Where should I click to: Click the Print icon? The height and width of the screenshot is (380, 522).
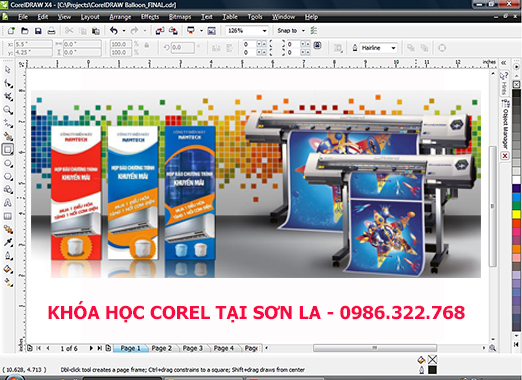pos(51,31)
